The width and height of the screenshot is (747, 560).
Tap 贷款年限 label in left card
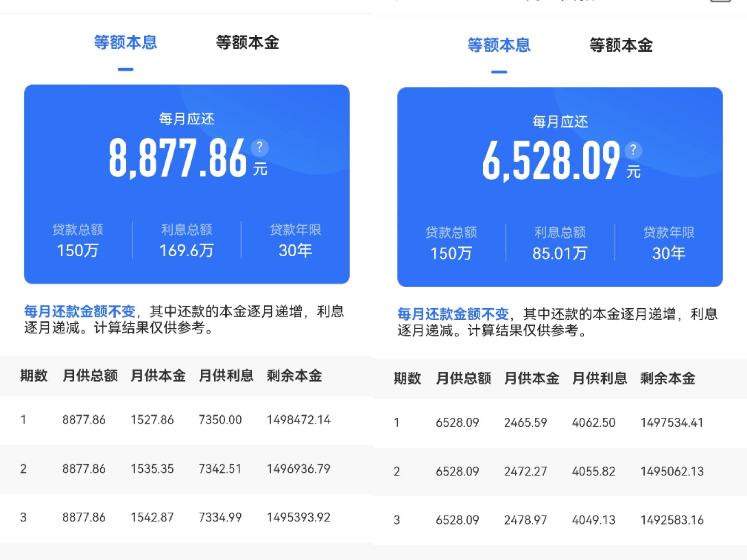296,230
